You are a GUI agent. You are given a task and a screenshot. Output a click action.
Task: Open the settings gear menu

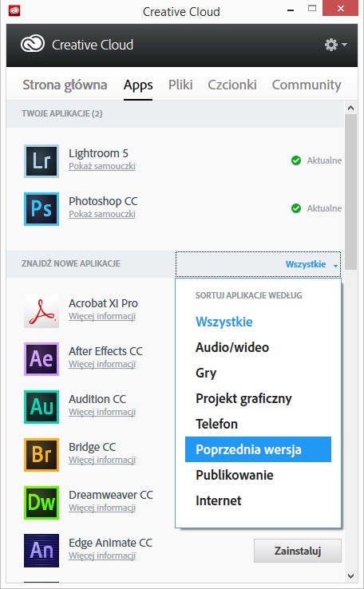pos(335,45)
